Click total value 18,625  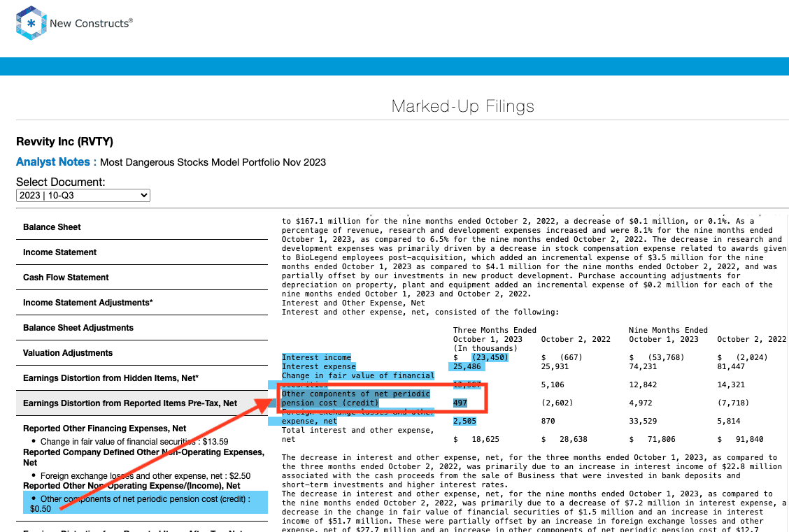coord(485,439)
